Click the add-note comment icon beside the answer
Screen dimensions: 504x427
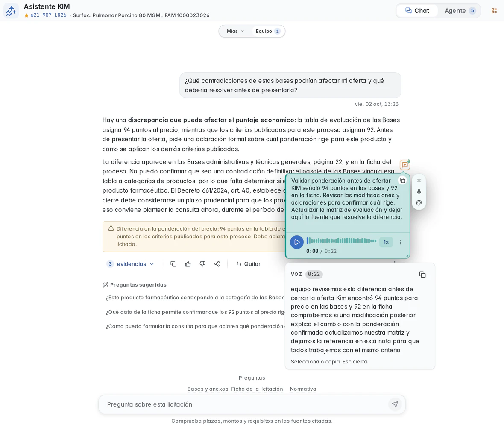click(x=404, y=164)
